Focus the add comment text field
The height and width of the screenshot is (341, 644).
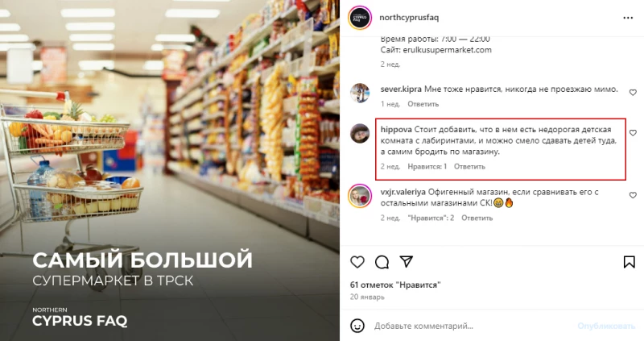[472, 326]
